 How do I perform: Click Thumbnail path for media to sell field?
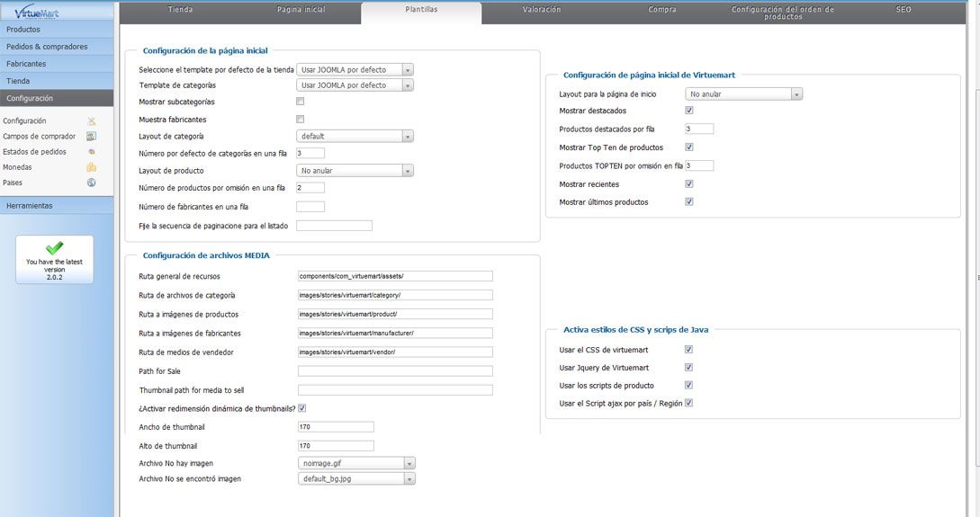(395, 390)
